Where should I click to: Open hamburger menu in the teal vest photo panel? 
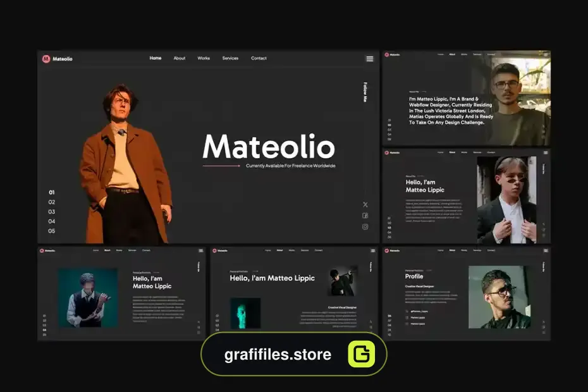point(201,250)
